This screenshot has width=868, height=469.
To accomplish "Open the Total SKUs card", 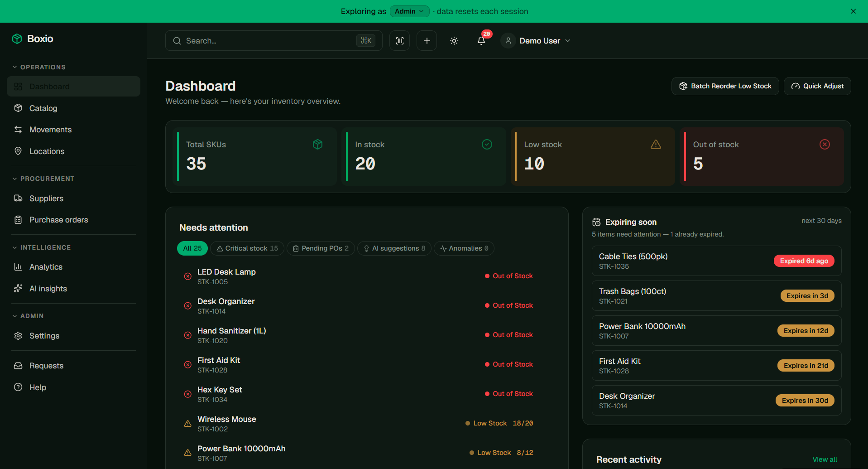I will point(255,156).
